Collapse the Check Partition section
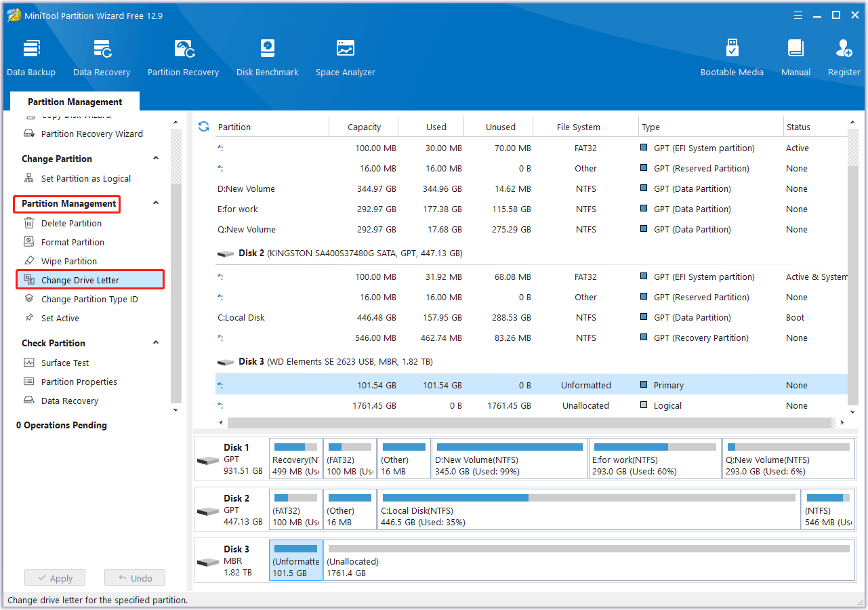The width and height of the screenshot is (868, 610). pos(156,343)
